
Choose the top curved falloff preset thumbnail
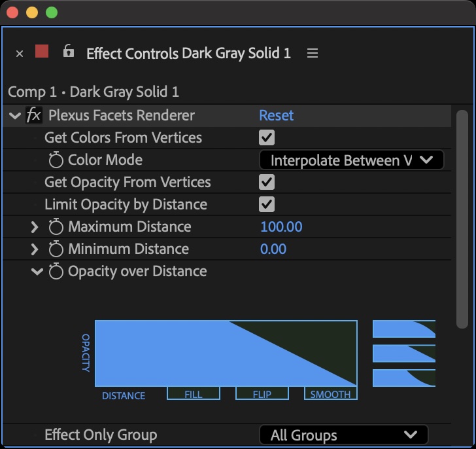[404, 329]
